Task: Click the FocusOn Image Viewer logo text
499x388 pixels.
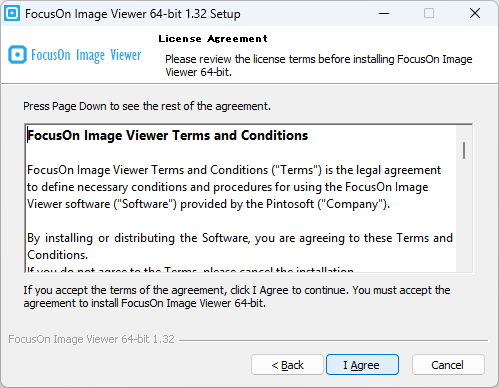Action: pyautogui.click(x=86, y=55)
